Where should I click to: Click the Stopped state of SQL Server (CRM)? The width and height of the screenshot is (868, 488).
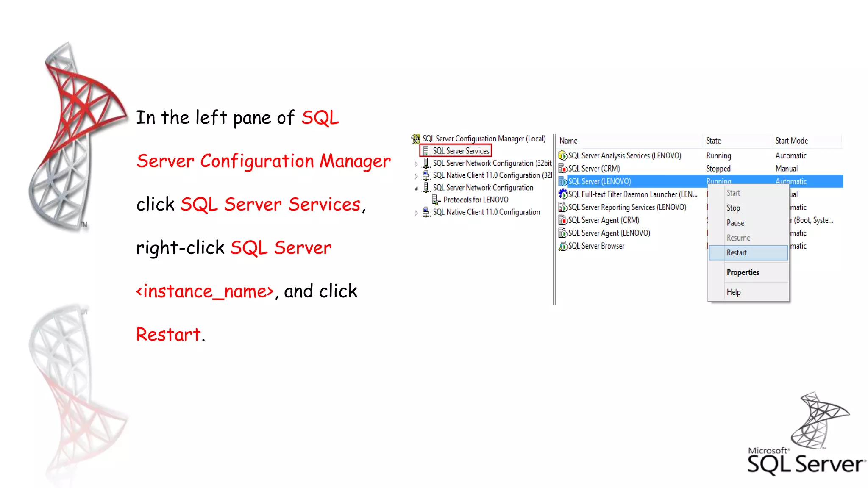(x=718, y=169)
